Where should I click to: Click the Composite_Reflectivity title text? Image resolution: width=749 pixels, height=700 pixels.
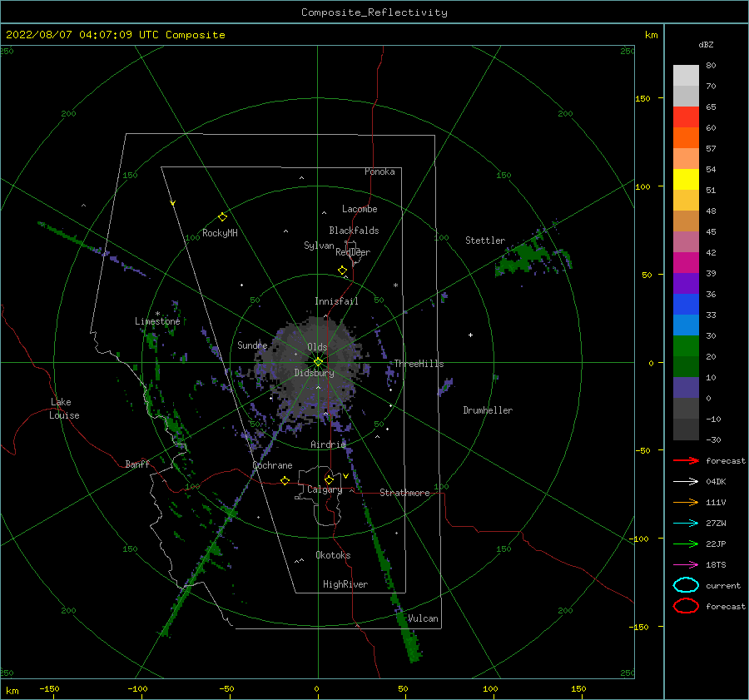[374, 12]
